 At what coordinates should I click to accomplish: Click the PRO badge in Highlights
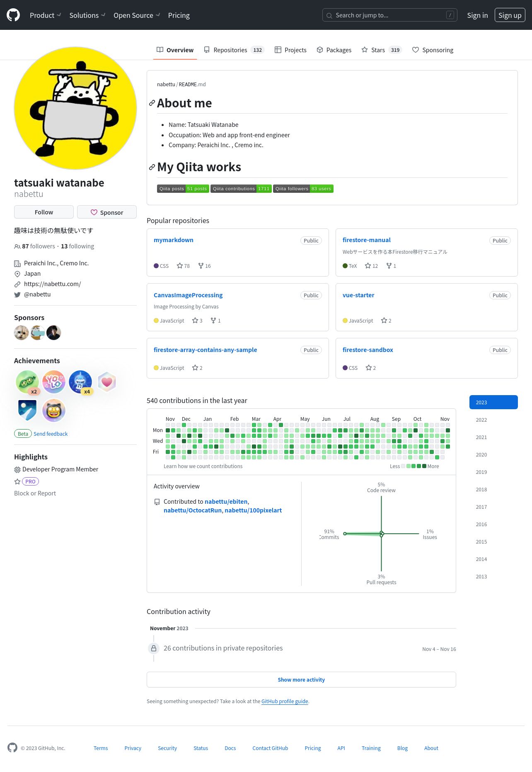coord(30,481)
